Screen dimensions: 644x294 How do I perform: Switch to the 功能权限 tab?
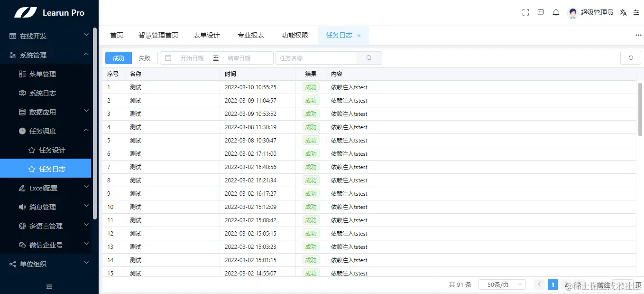click(295, 35)
